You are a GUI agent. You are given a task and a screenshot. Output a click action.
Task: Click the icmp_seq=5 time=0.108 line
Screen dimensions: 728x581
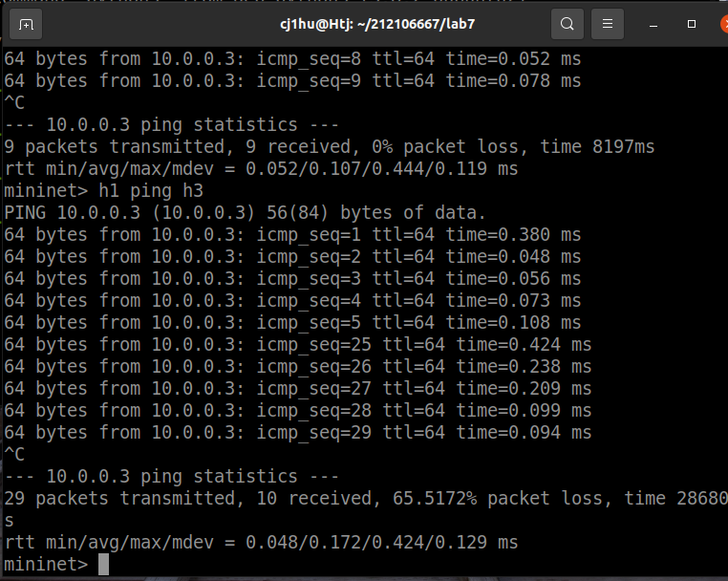[292, 323]
